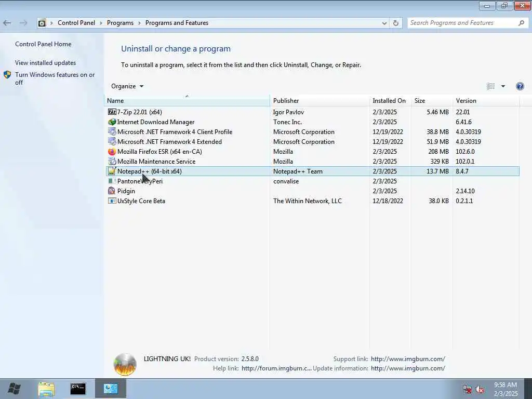Image resolution: width=532 pixels, height=399 pixels.
Task: Click the Programs and Features breadcrumb
Action: point(177,23)
